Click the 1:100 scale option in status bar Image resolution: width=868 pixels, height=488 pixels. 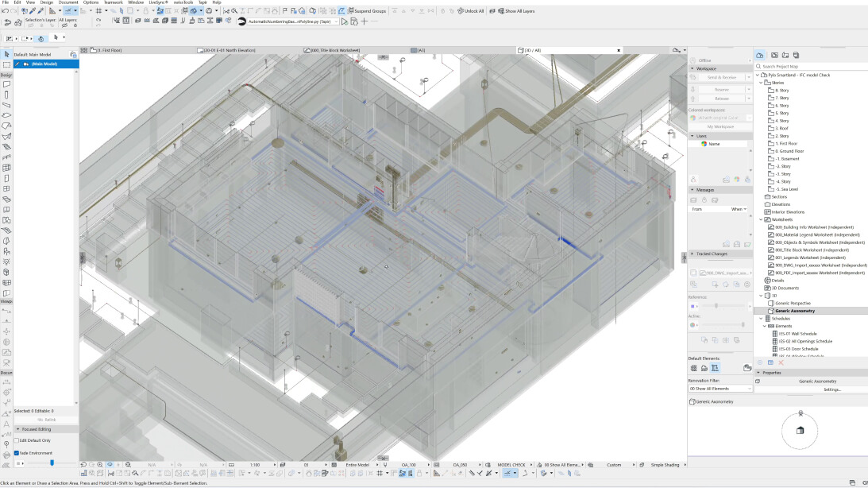coord(255,465)
